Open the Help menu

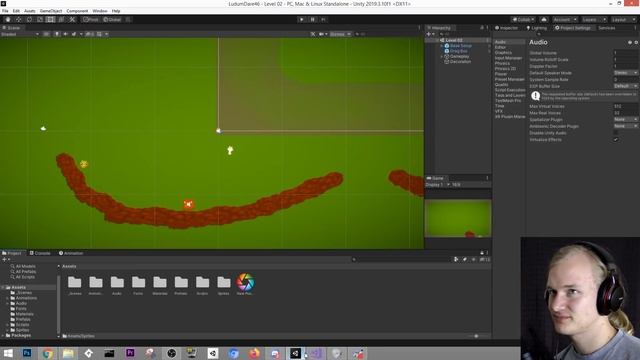116,11
